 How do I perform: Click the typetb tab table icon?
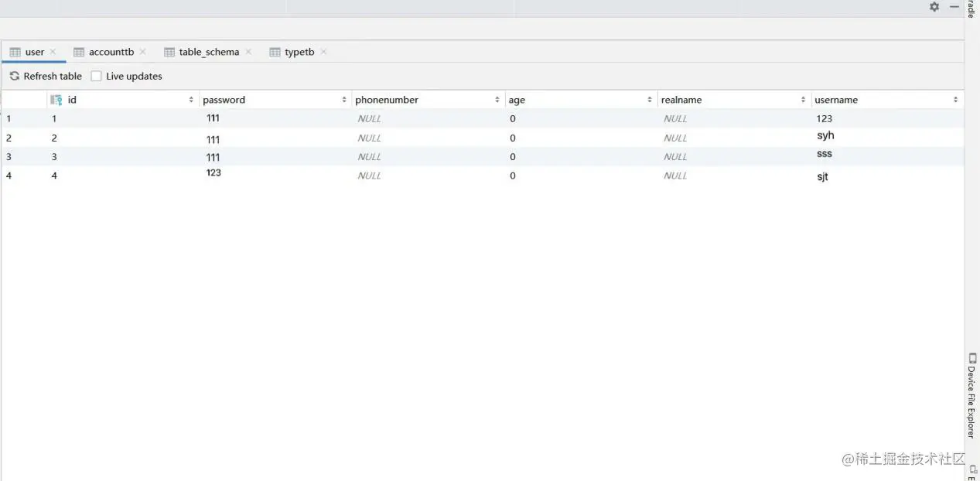tap(275, 52)
